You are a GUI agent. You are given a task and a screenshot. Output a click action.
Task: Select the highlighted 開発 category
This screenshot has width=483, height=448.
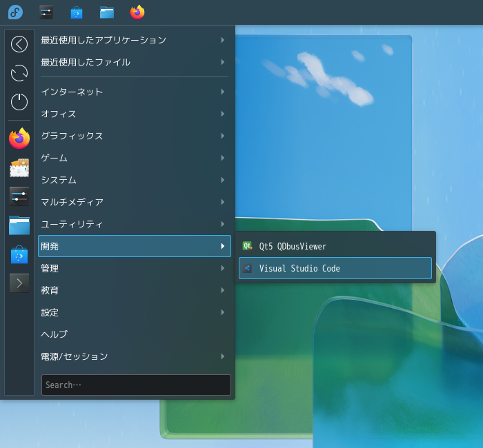pos(135,246)
